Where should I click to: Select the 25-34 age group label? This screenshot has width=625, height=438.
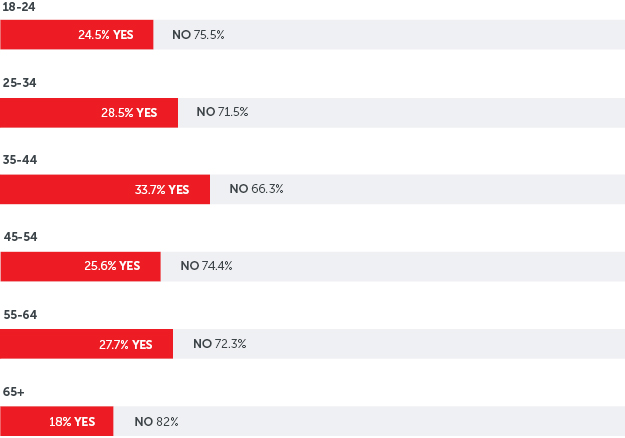(x=20, y=82)
